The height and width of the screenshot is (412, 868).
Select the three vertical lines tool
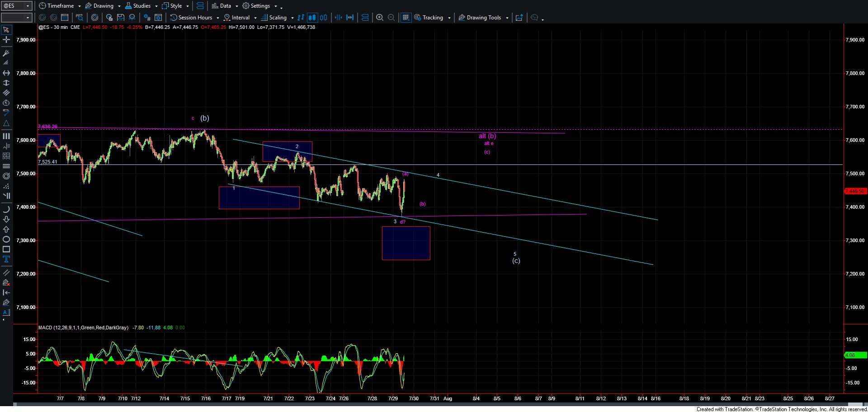coord(6,136)
